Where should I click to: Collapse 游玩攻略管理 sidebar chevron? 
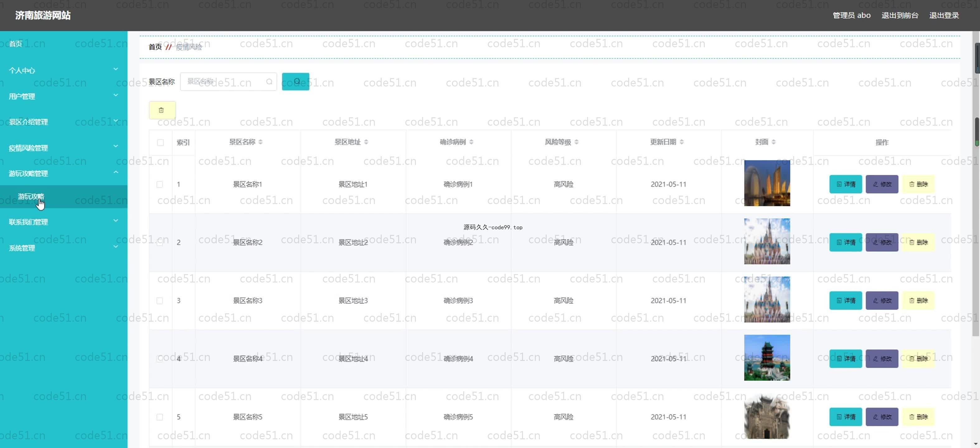coord(116,172)
